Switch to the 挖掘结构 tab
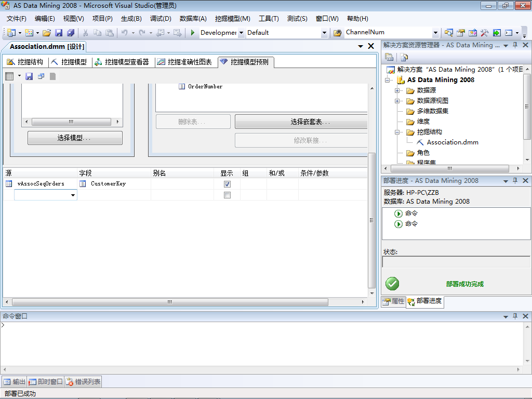This screenshot has width=532, height=399. click(25, 62)
